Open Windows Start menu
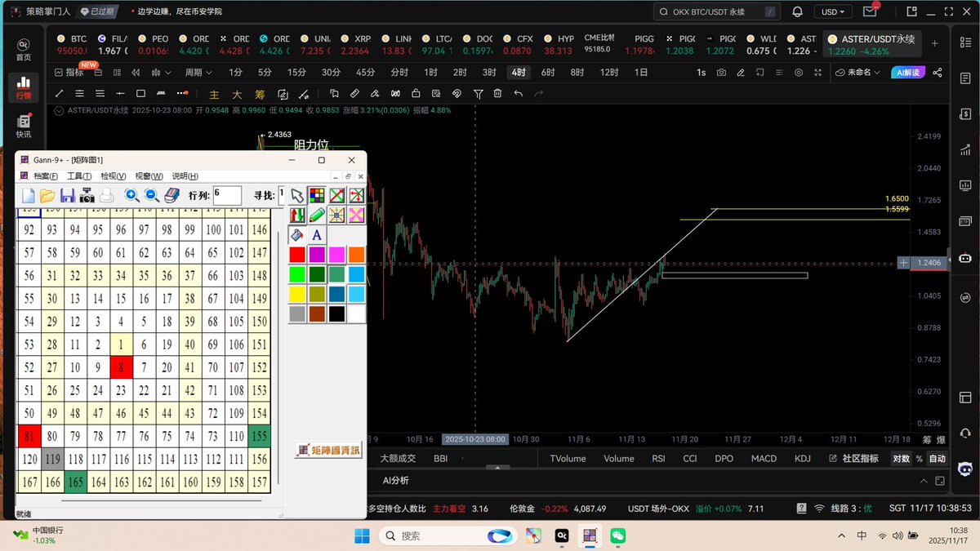Viewport: 980px width, 551px height. click(362, 535)
